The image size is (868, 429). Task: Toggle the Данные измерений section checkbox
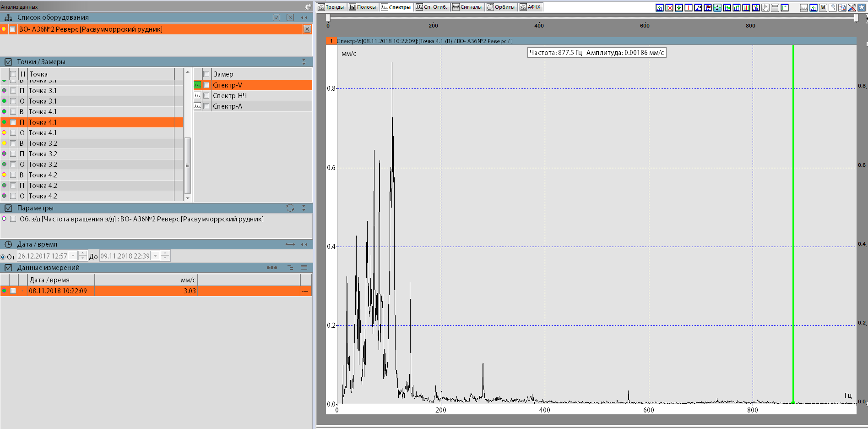coord(8,268)
